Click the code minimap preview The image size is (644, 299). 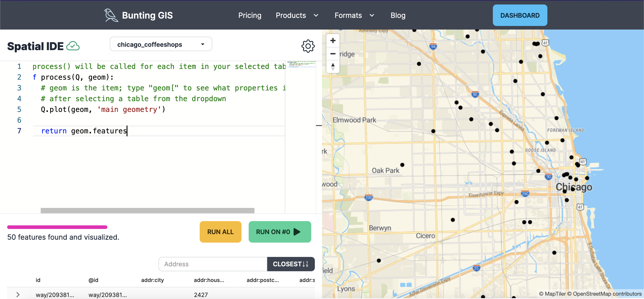(301, 64)
